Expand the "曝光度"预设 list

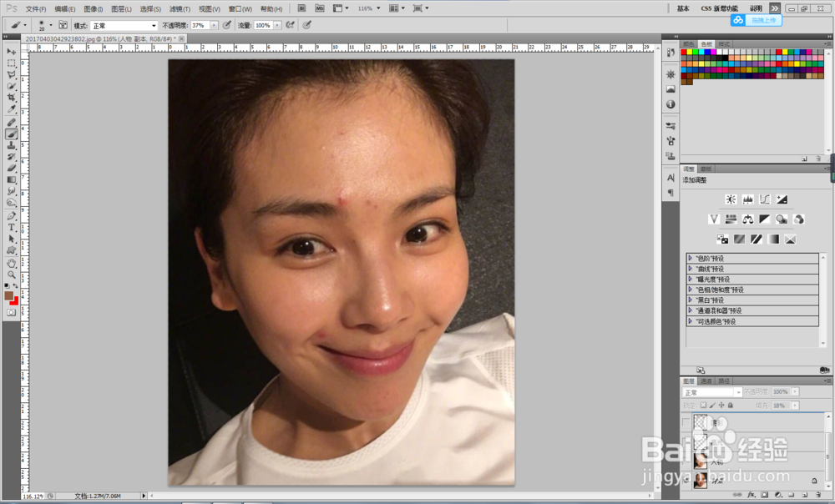(691, 279)
